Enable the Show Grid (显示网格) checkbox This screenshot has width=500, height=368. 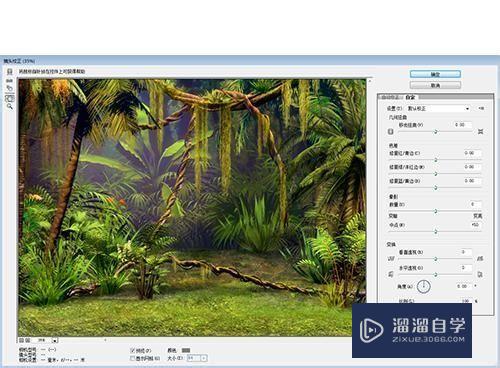[132, 358]
